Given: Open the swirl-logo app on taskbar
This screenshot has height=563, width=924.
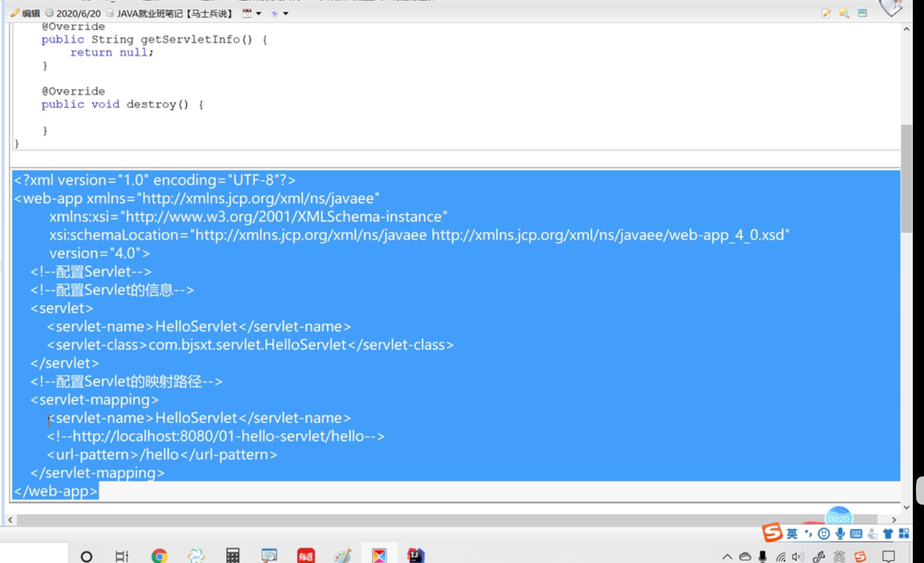Looking at the screenshot, I should 195,556.
